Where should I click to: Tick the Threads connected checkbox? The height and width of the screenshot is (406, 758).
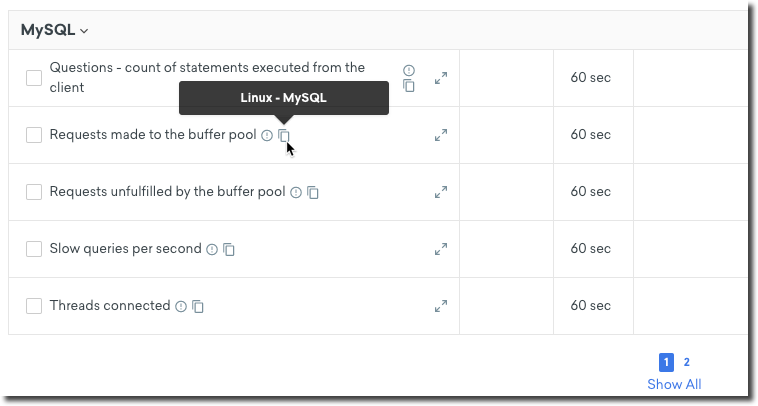pos(34,306)
